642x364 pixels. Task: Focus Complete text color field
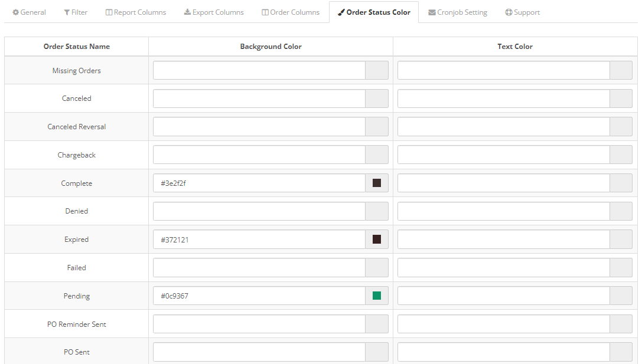tap(504, 183)
